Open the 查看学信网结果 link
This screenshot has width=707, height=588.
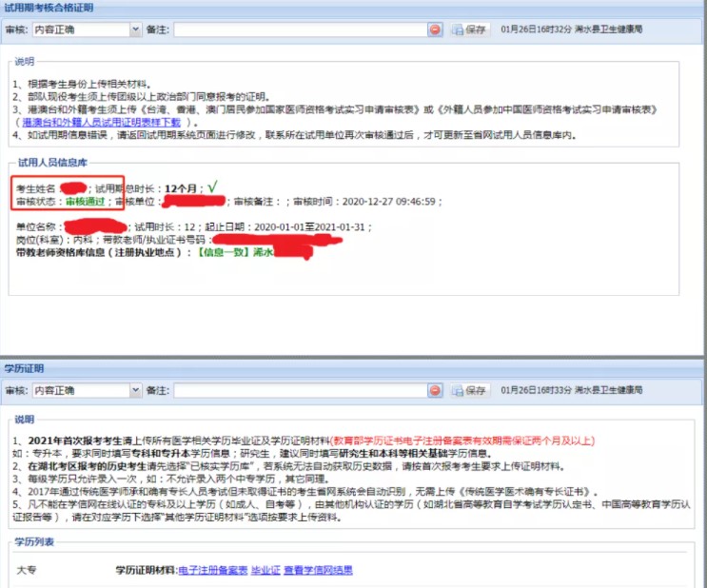319,570
